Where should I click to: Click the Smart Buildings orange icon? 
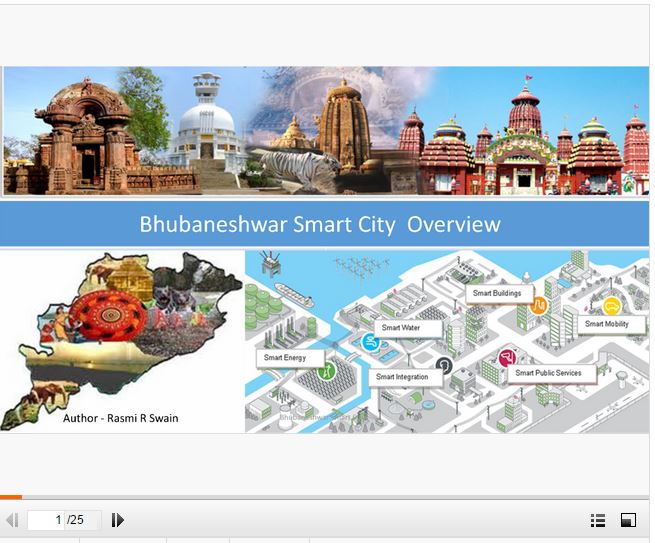(x=538, y=305)
